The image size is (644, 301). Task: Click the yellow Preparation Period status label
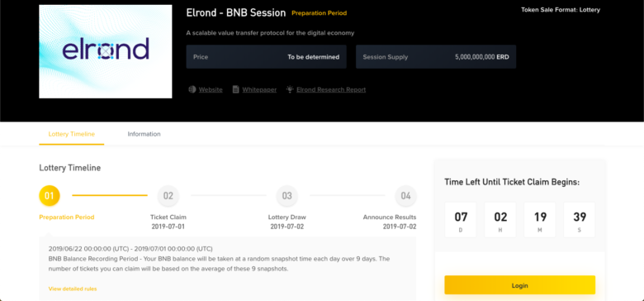tap(320, 13)
